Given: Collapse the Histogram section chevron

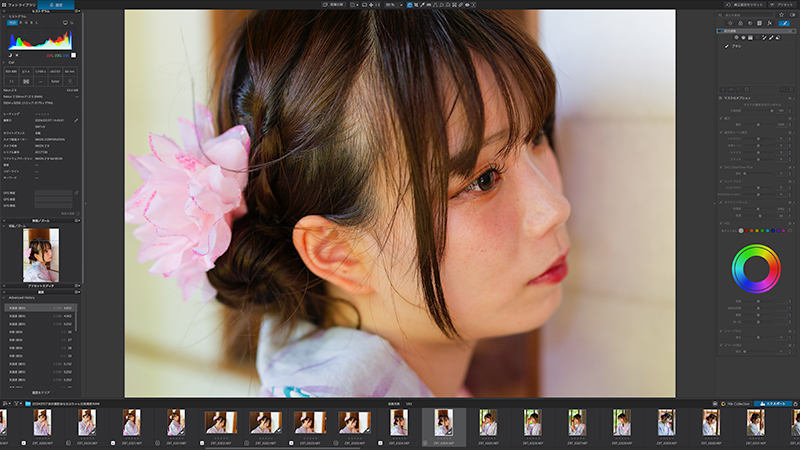Looking at the screenshot, I should [4, 16].
